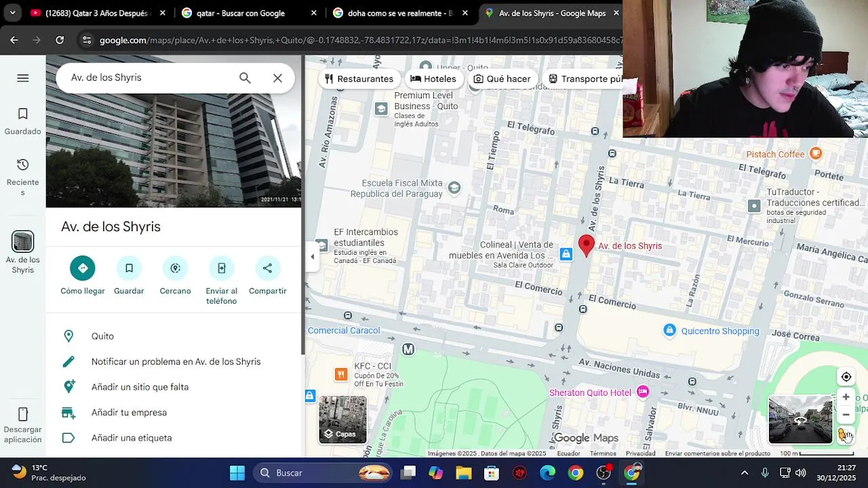Open the weather widget showing 13°C

click(47, 472)
